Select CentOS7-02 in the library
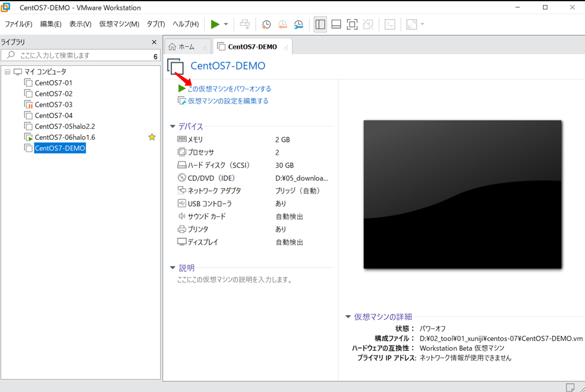 pyautogui.click(x=54, y=94)
